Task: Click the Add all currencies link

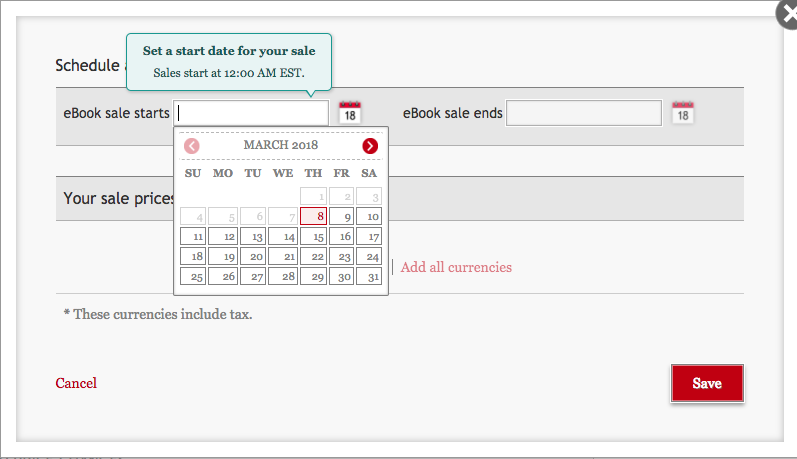Action: click(456, 267)
